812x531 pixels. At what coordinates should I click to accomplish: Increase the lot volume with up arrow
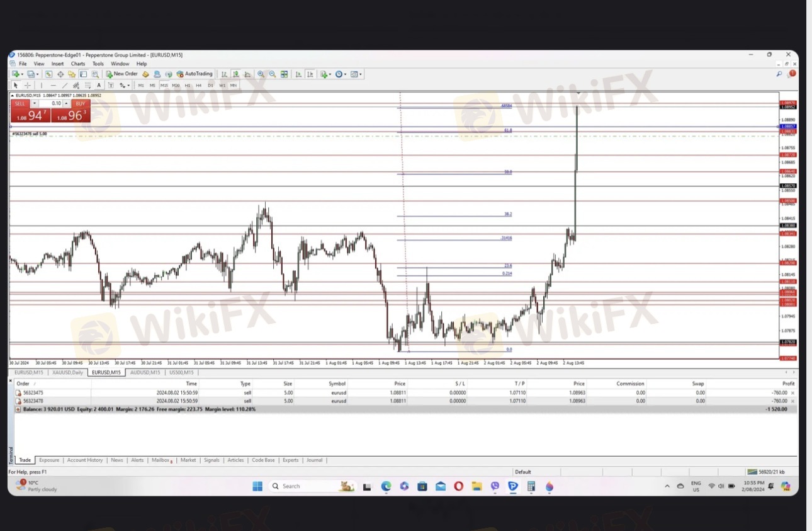[67, 102]
